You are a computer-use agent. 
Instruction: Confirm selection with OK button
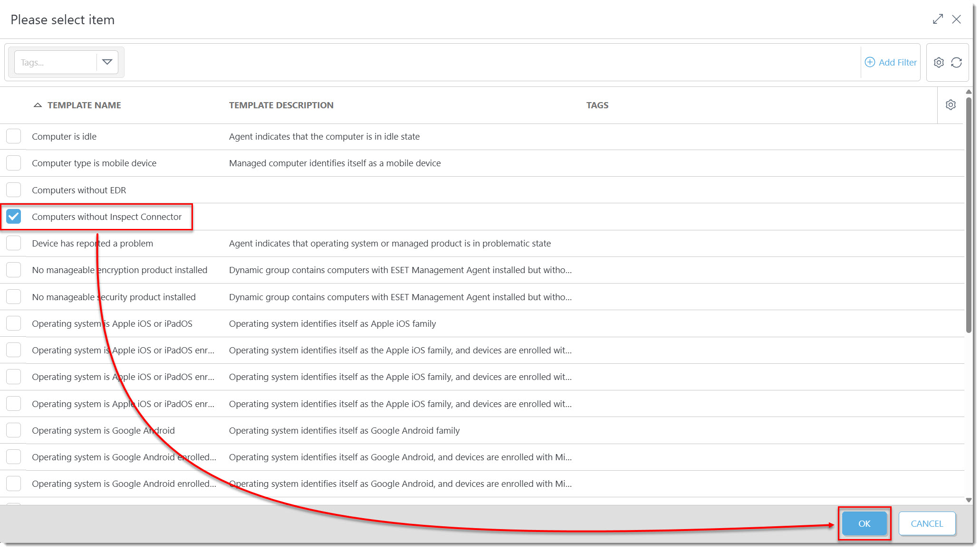tap(864, 523)
